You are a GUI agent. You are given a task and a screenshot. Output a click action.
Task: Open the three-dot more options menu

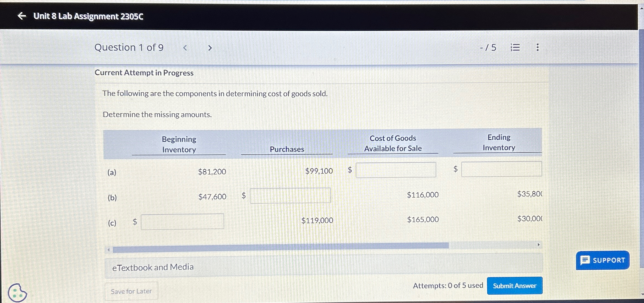point(537,47)
